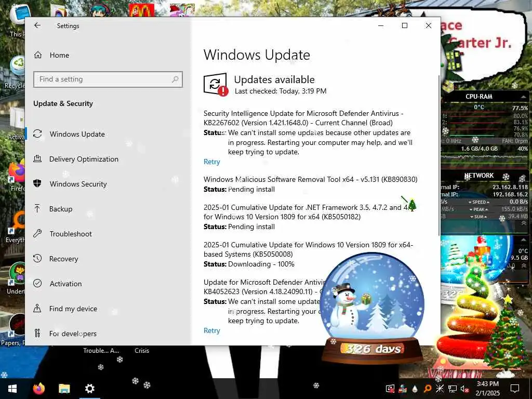Open Find my device settings
This screenshot has height=399, width=532.
click(73, 309)
